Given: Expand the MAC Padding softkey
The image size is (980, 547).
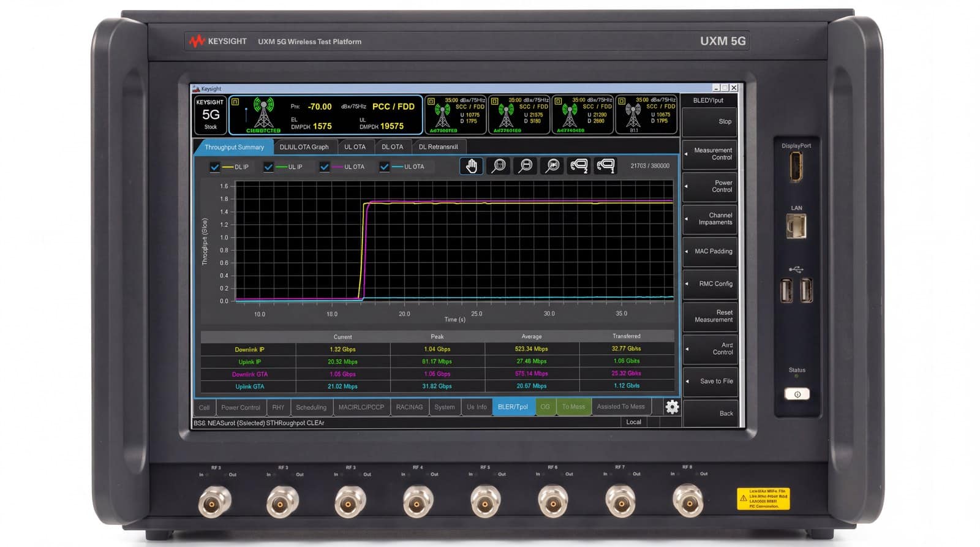Looking at the screenshot, I should tap(709, 251).
